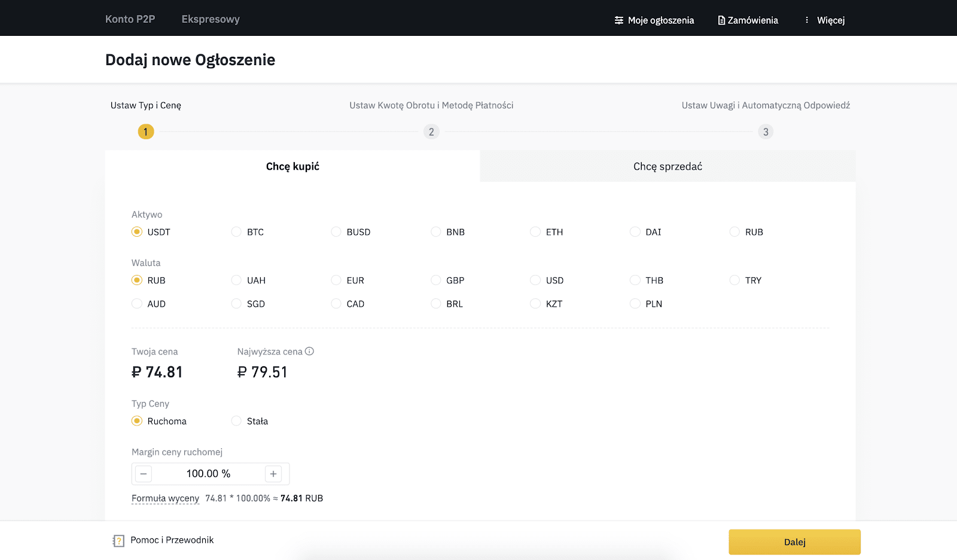Click step 3 circle indicator

[766, 131]
